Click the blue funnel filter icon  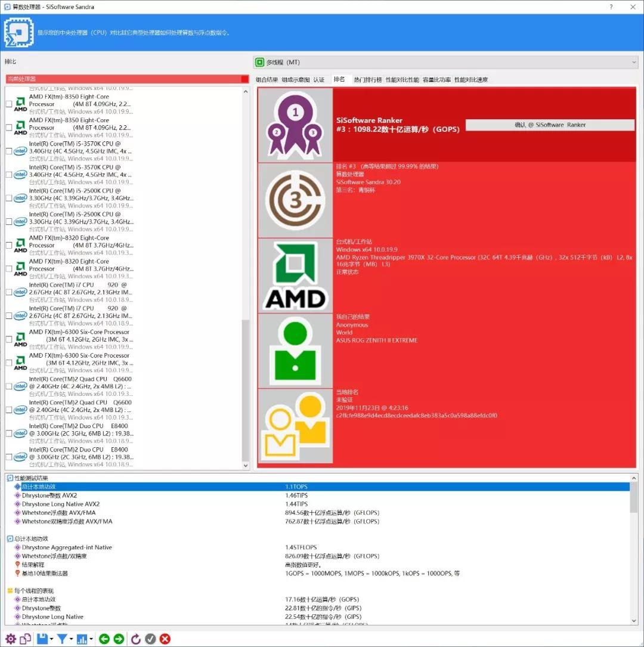tap(62, 639)
